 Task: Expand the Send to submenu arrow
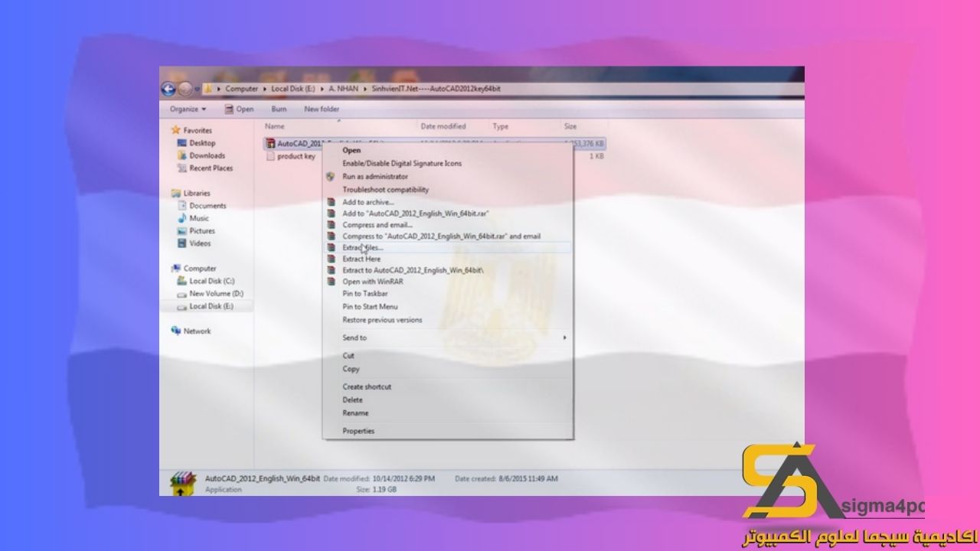pyautogui.click(x=565, y=337)
